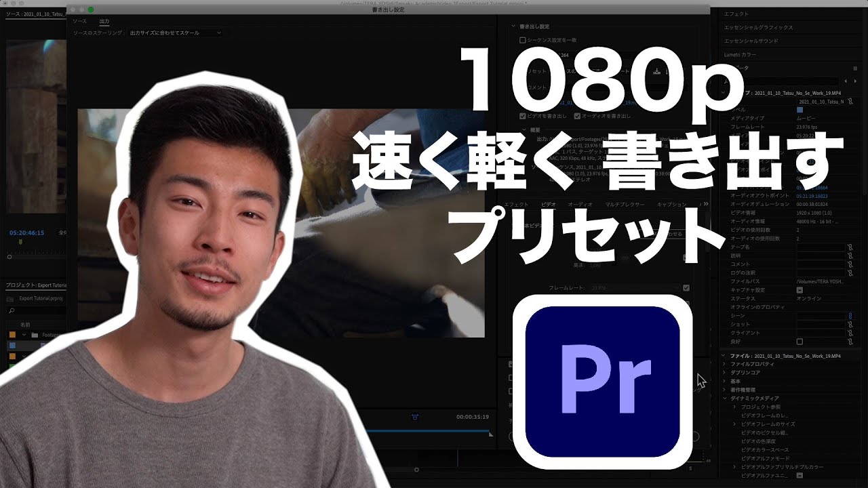The width and height of the screenshot is (868, 488).
Task: Click the link icon on the コメント row
Action: [x=850, y=264]
